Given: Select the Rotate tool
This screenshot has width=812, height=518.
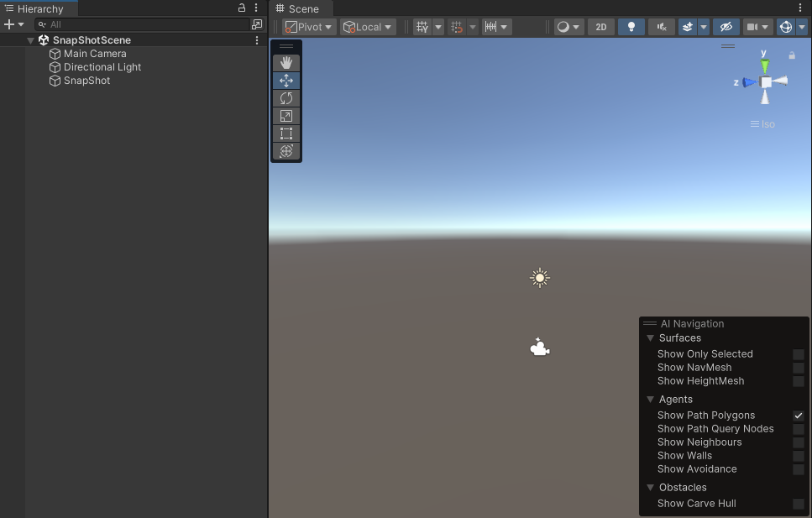Looking at the screenshot, I should [x=286, y=98].
